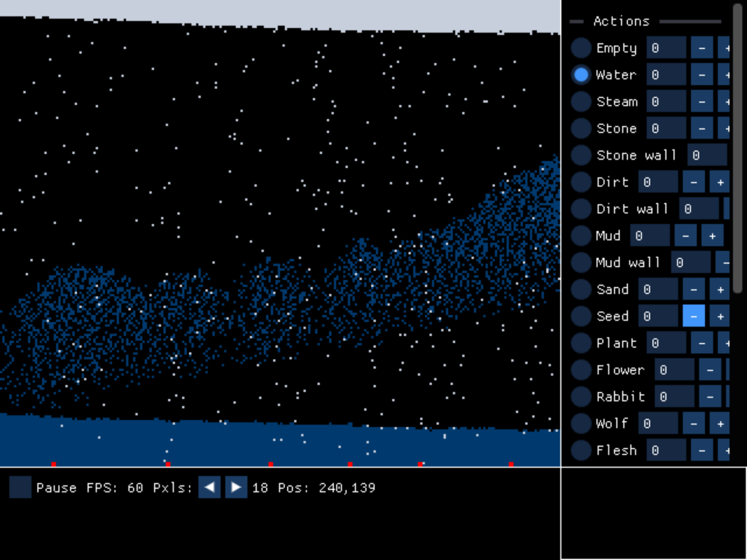Increase Pxls with right arrow
Viewport: 747px width, 560px height.
pos(236,487)
